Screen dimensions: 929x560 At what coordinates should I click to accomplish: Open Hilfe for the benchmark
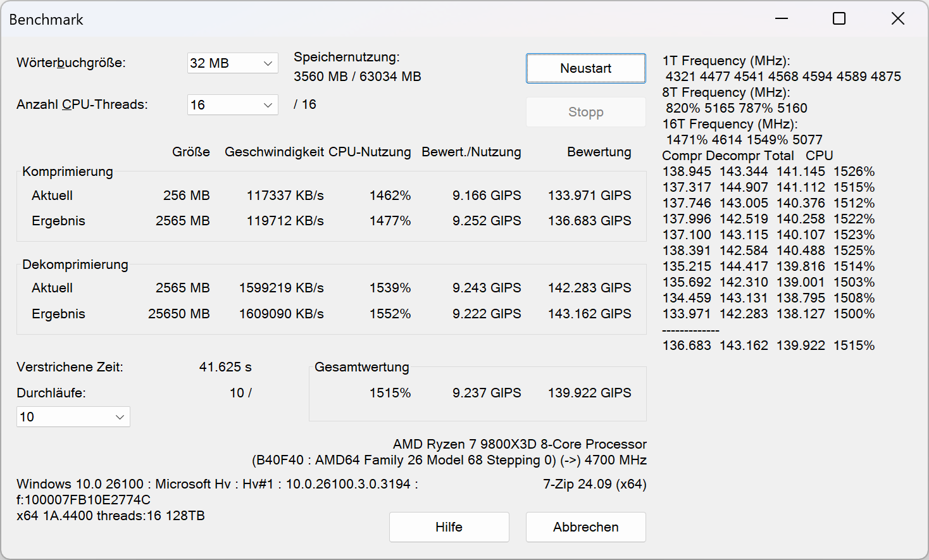click(449, 527)
